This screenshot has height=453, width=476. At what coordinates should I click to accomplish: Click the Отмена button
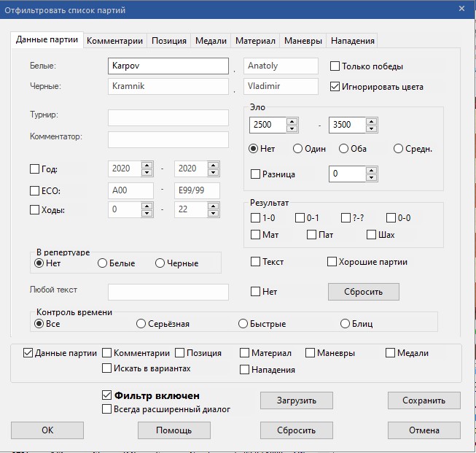(x=424, y=430)
